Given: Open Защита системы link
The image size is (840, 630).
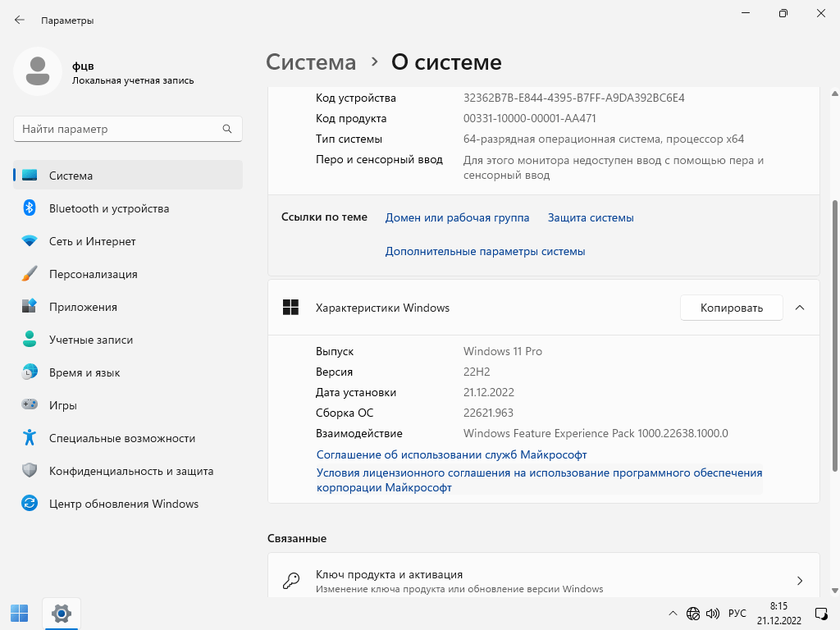Looking at the screenshot, I should 591,217.
